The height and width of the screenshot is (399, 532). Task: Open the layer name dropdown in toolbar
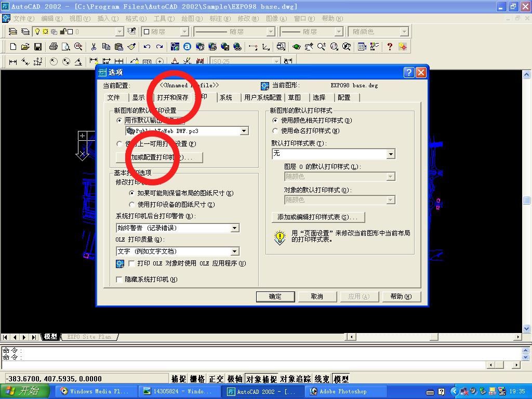tap(119, 32)
